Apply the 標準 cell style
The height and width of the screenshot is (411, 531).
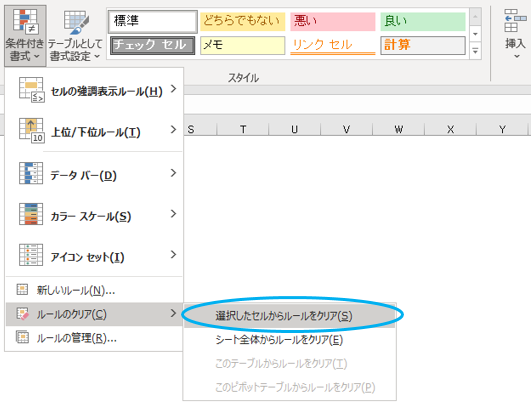(x=152, y=21)
